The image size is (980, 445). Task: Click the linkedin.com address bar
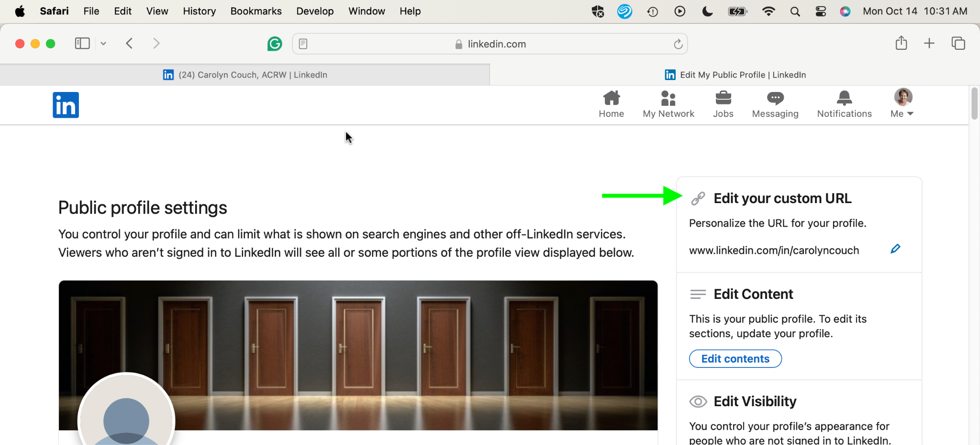490,44
